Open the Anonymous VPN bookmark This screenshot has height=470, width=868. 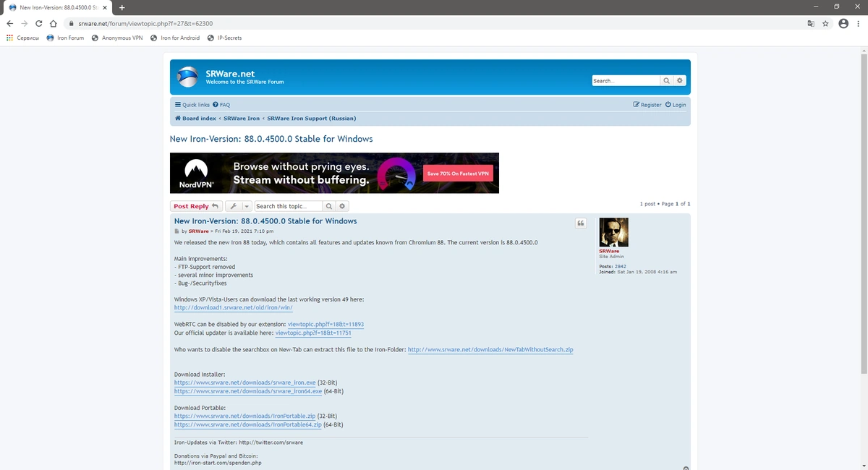click(x=117, y=38)
